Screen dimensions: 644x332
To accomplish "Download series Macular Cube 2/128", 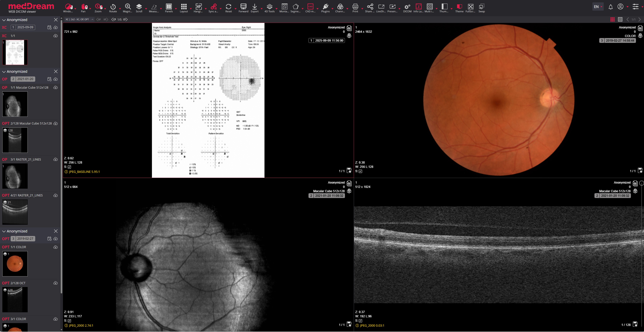I will 55,123.
